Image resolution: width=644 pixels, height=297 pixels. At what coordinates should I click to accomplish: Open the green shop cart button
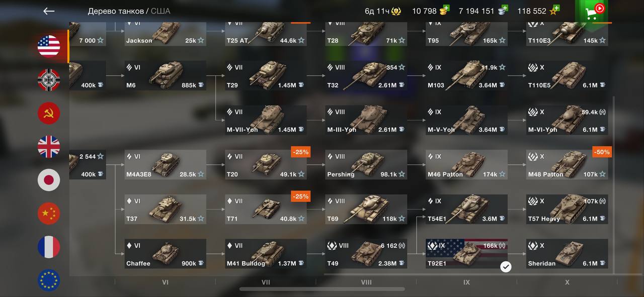[594, 11]
